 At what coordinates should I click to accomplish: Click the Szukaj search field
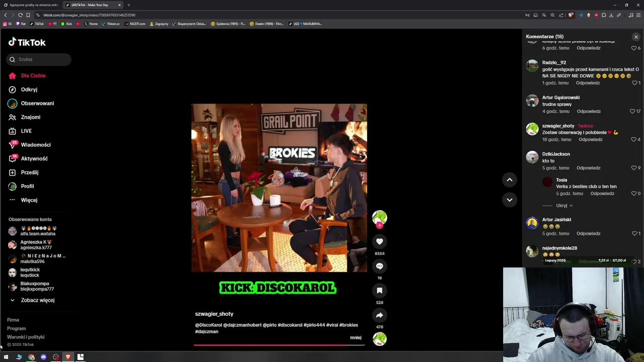39,59
